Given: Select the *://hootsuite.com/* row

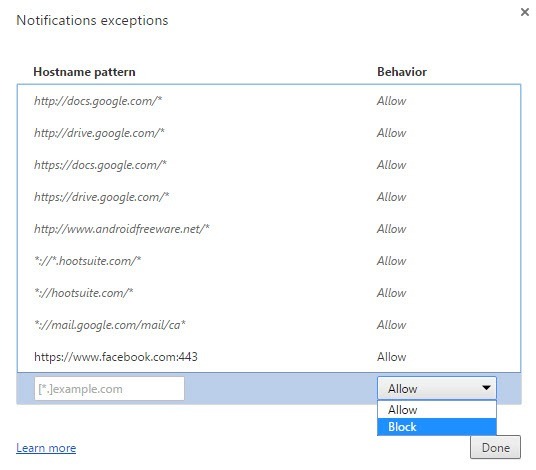Looking at the screenshot, I should pyautogui.click(x=269, y=293).
